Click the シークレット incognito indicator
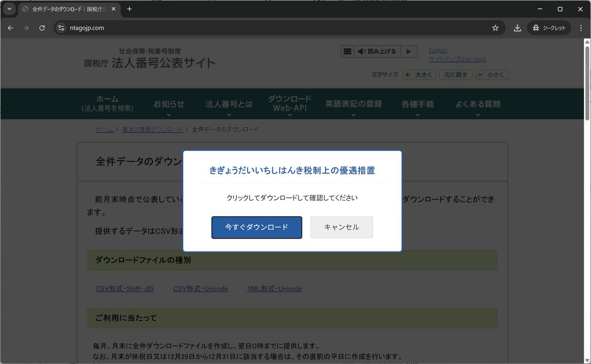This screenshot has width=591, height=364. click(x=549, y=28)
